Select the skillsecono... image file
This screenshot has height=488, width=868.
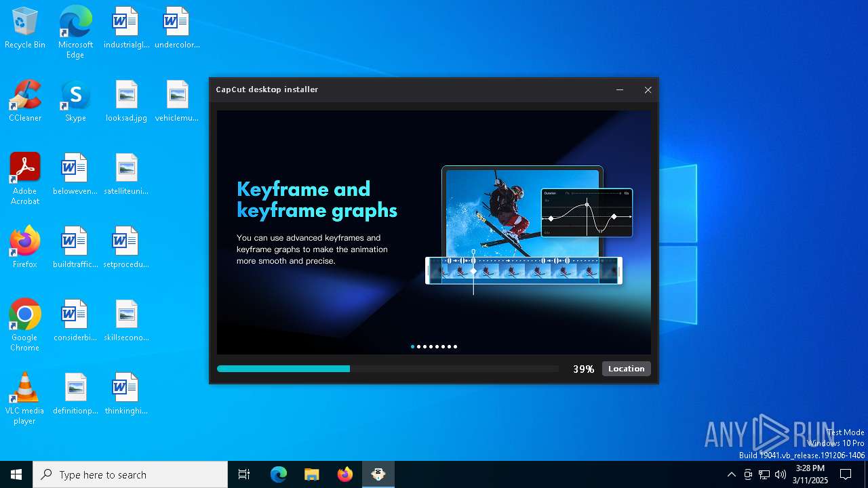pos(126,321)
